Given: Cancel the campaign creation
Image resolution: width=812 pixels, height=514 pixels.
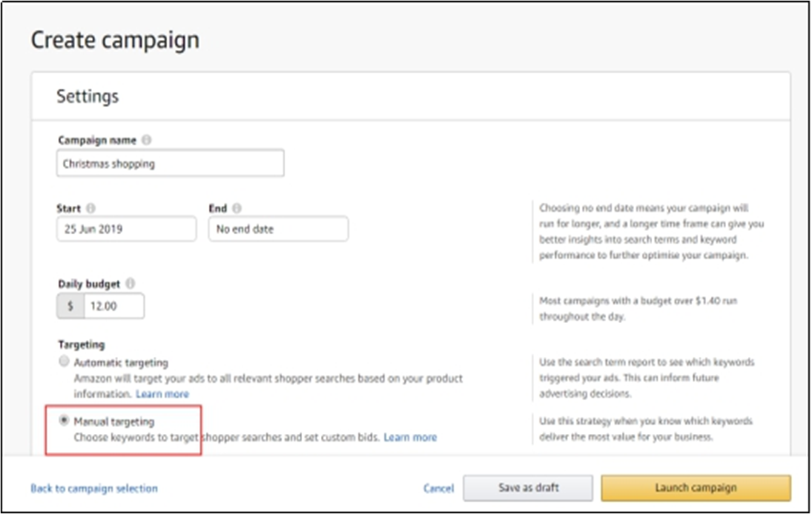Looking at the screenshot, I should 438,489.
